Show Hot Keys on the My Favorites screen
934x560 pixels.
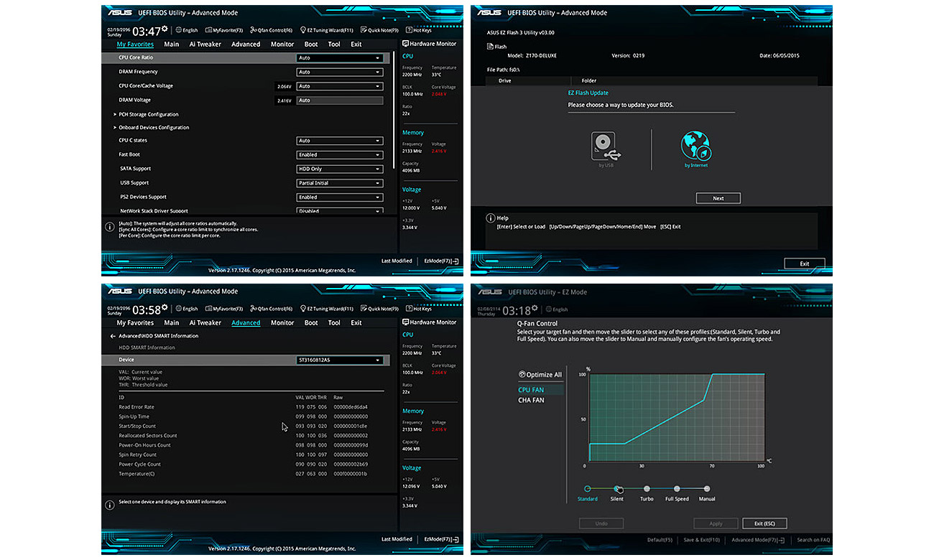(418, 30)
